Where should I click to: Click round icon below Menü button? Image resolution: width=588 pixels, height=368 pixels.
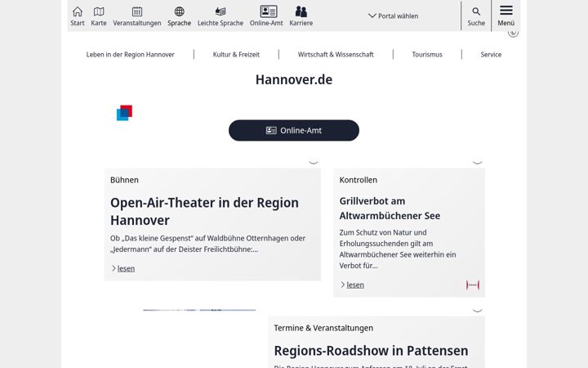point(513,33)
